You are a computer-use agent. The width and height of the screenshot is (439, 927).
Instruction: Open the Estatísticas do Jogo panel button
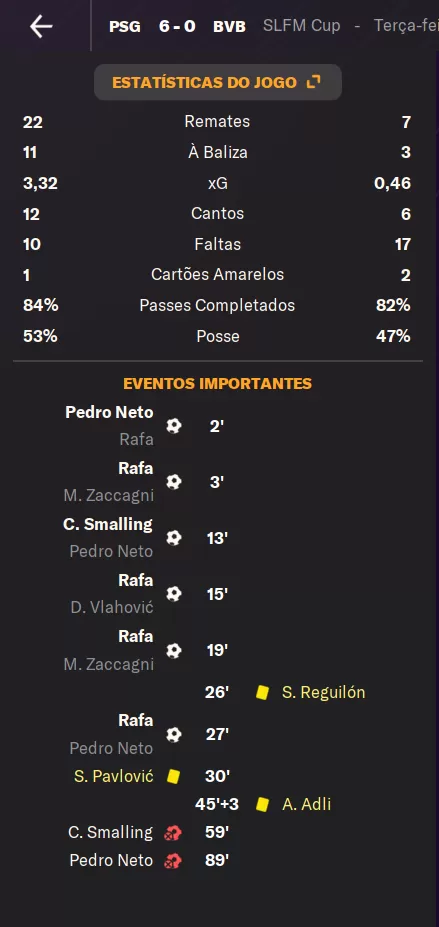218,82
